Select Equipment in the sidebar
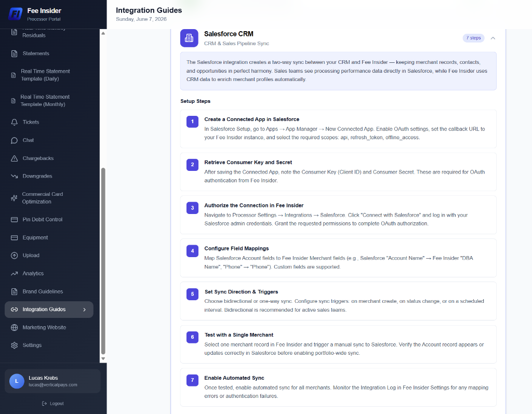This screenshot has width=532, height=414. click(49, 237)
